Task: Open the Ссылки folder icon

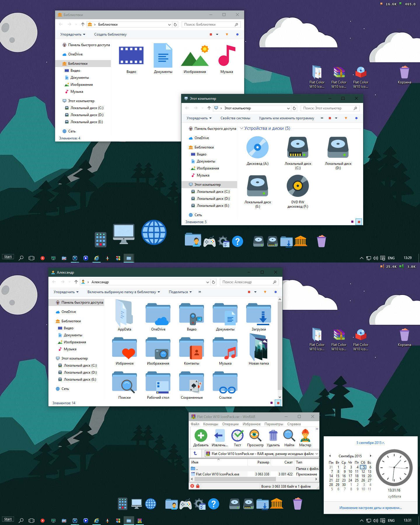Action: coord(225,382)
